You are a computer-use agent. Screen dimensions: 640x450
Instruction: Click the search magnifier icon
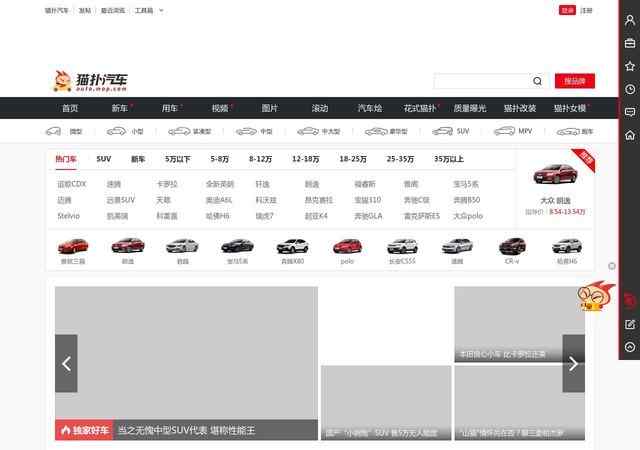(537, 81)
